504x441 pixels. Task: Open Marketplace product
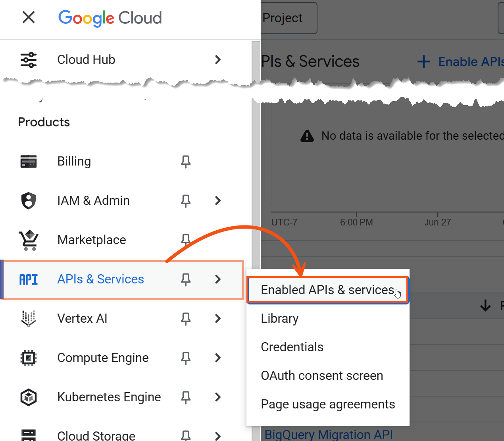[92, 240]
